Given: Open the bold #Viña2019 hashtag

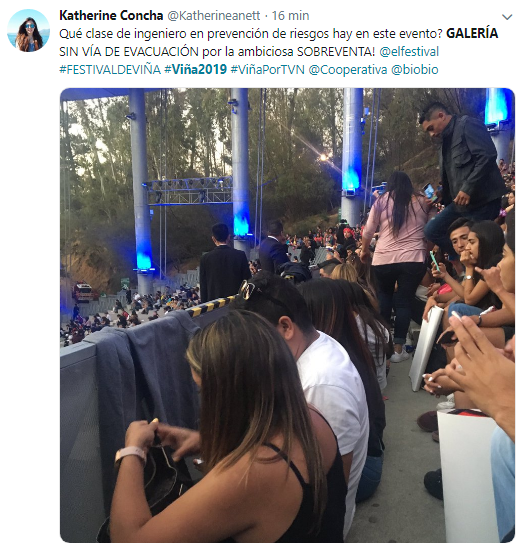Looking at the screenshot, I should [x=196, y=70].
